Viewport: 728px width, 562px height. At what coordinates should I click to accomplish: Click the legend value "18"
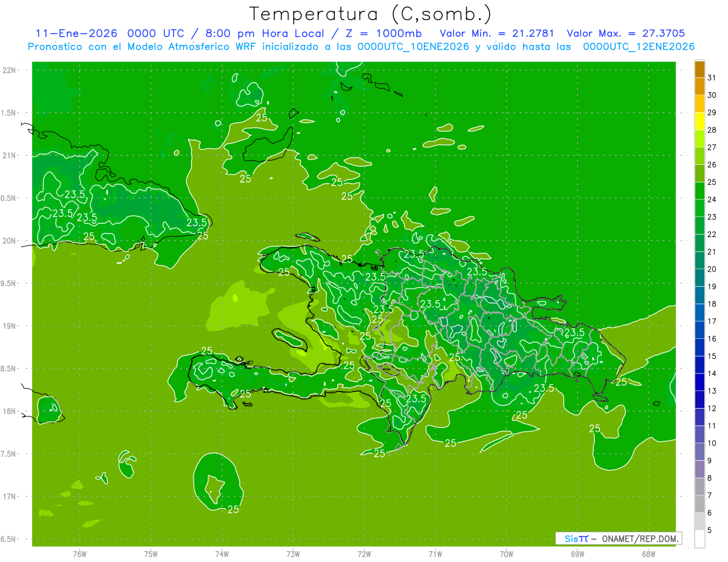click(x=712, y=304)
